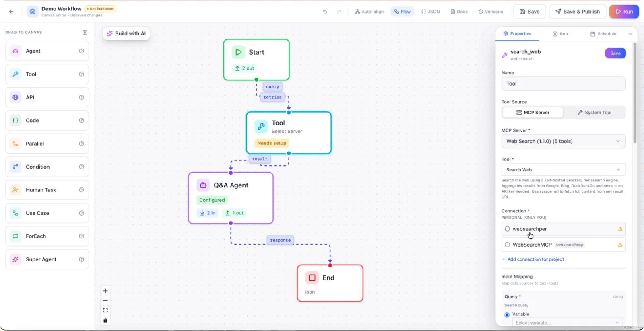This screenshot has width=644, height=331.
Task: Select the Condition item in the sidebar
Action: [47, 167]
